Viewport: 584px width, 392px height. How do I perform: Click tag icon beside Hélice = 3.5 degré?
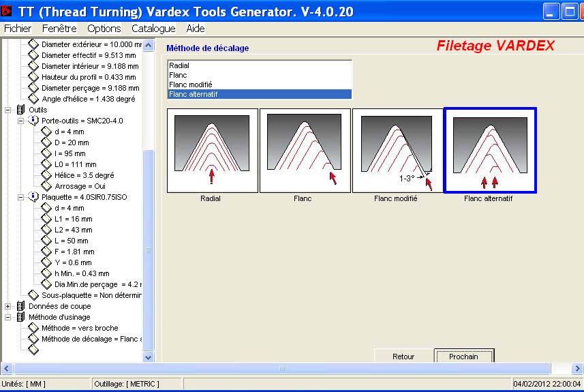pyautogui.click(x=46, y=175)
